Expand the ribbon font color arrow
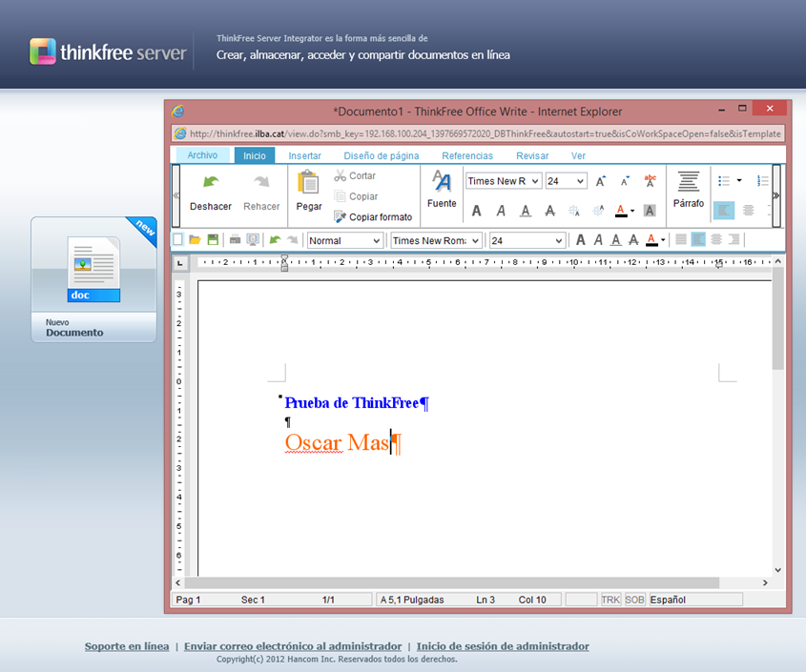The height and width of the screenshot is (672, 806). coord(632,211)
